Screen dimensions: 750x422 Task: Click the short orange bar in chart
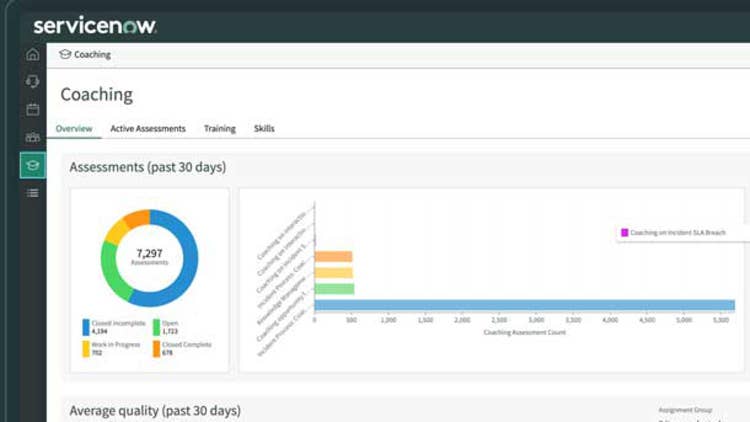333,256
